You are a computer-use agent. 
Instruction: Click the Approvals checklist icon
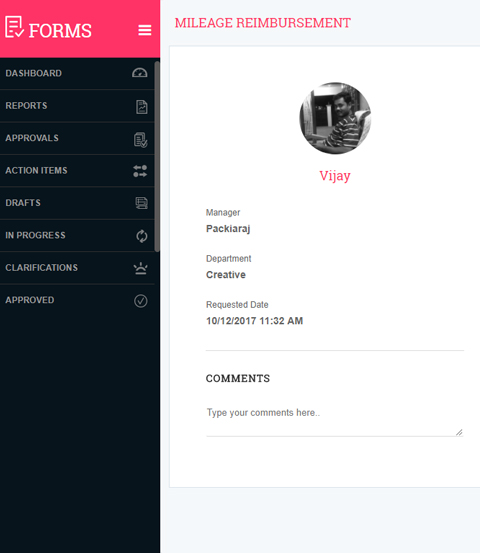(x=140, y=140)
